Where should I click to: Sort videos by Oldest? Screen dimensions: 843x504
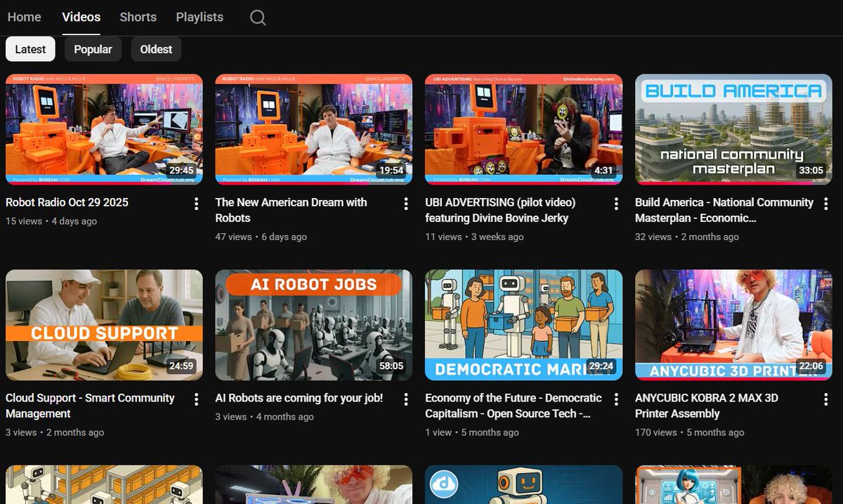click(156, 49)
